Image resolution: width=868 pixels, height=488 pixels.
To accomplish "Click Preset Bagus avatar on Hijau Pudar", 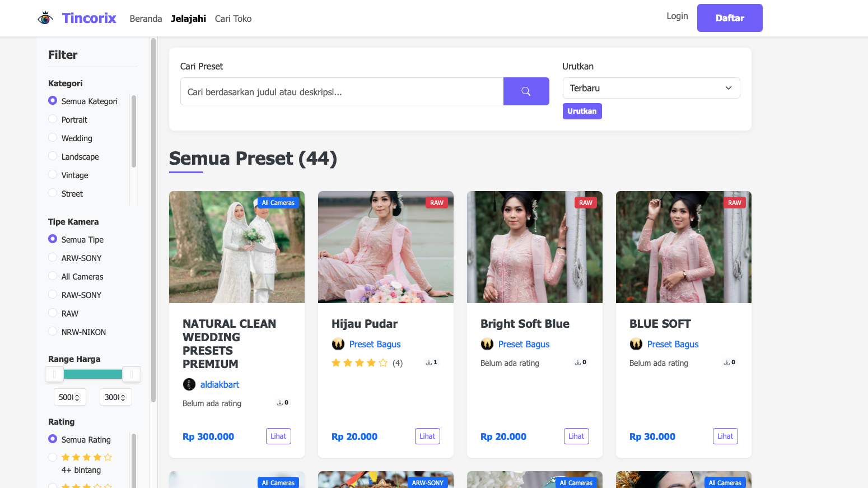I will coord(338,344).
